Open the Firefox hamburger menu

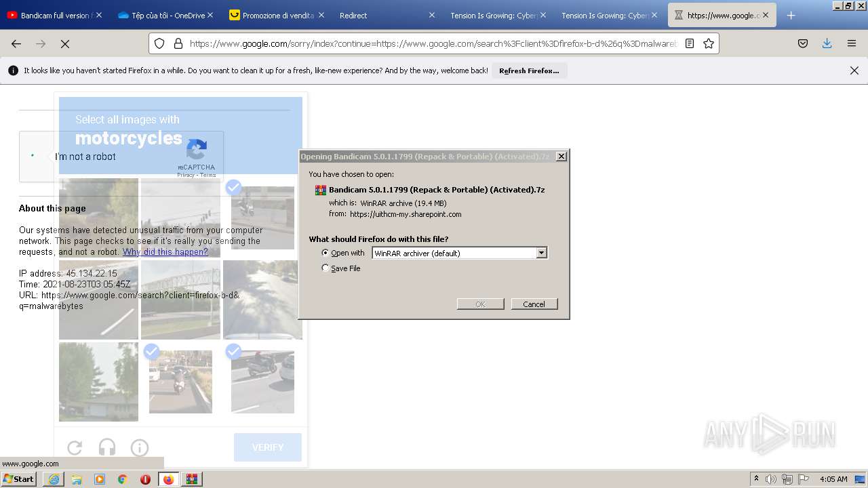(x=852, y=43)
